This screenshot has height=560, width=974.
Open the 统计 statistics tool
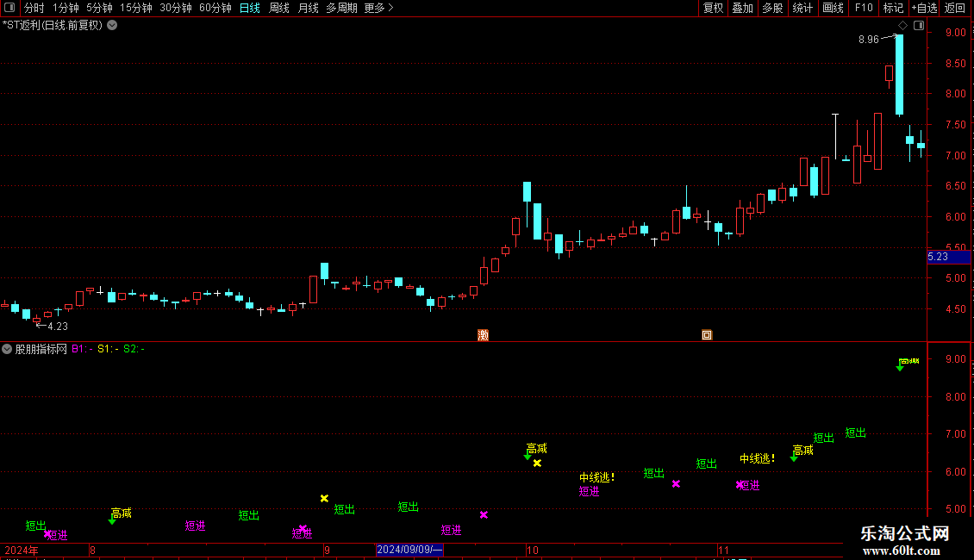tap(802, 8)
